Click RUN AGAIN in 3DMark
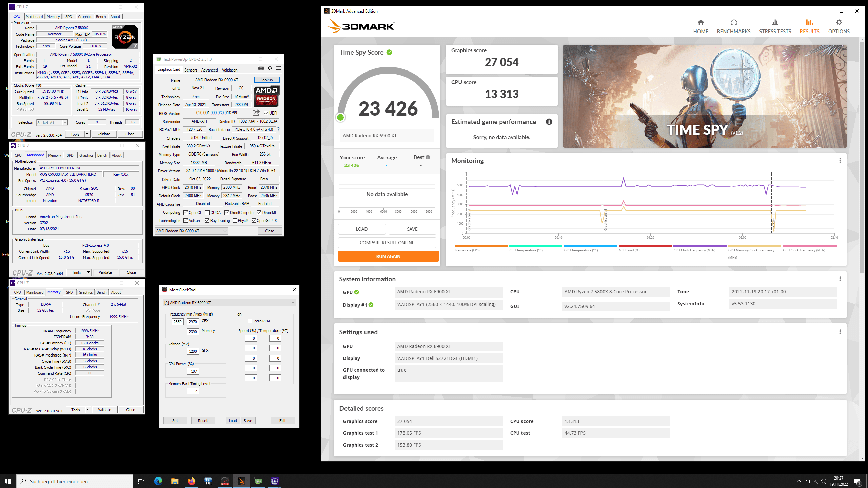This screenshot has width=868, height=488. (x=388, y=256)
